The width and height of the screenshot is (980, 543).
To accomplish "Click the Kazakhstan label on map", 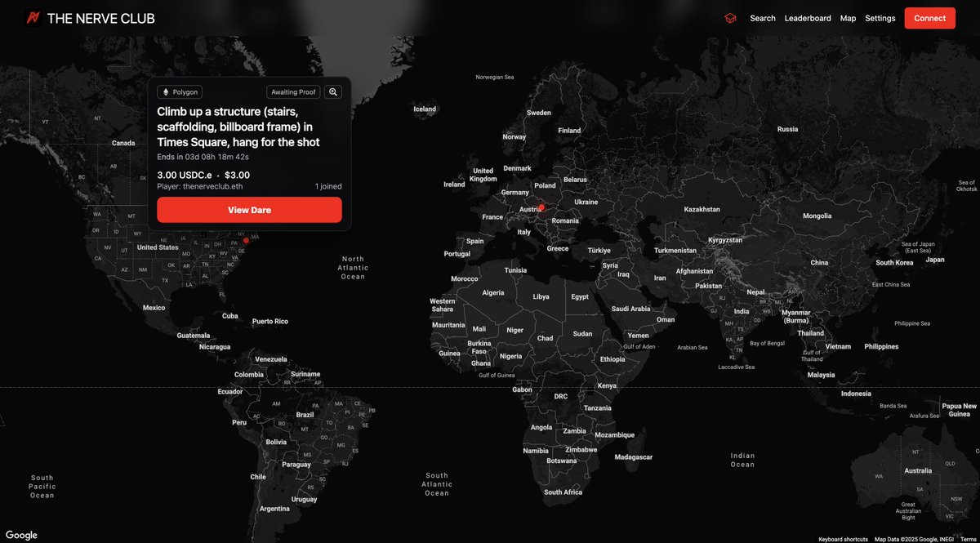I will point(702,209).
